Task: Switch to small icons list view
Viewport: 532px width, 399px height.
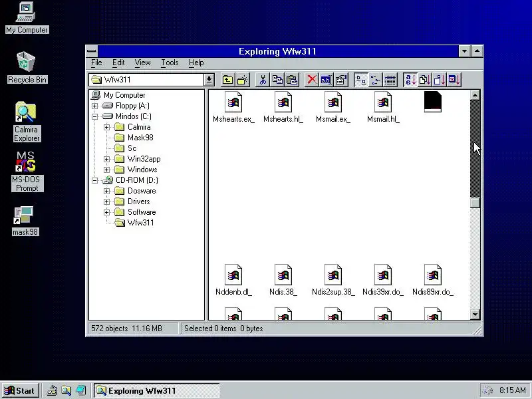Action: click(x=375, y=80)
